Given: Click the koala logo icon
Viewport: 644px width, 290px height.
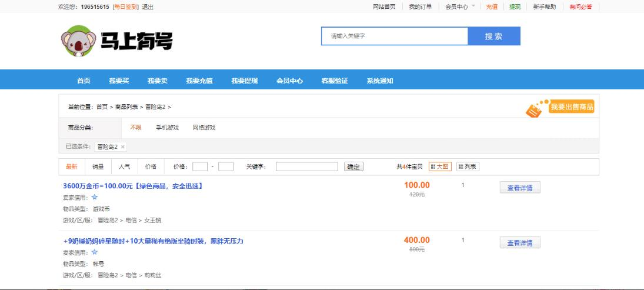Looking at the screenshot, I should 78,41.
